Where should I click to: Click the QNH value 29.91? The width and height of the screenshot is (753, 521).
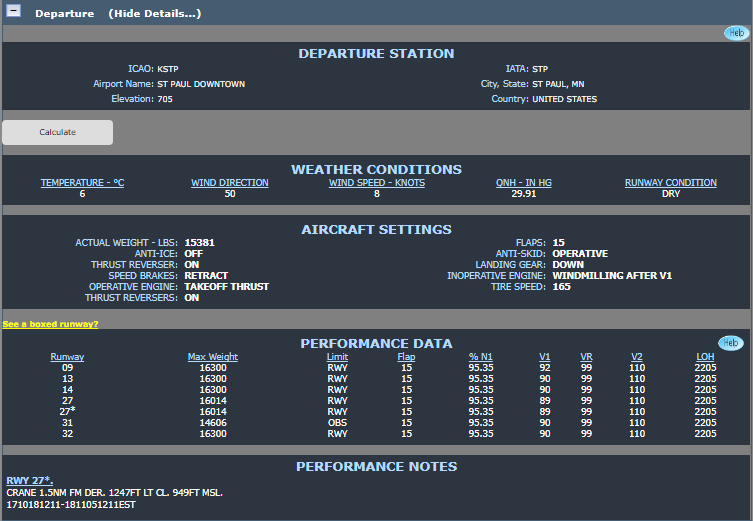[x=523, y=194]
